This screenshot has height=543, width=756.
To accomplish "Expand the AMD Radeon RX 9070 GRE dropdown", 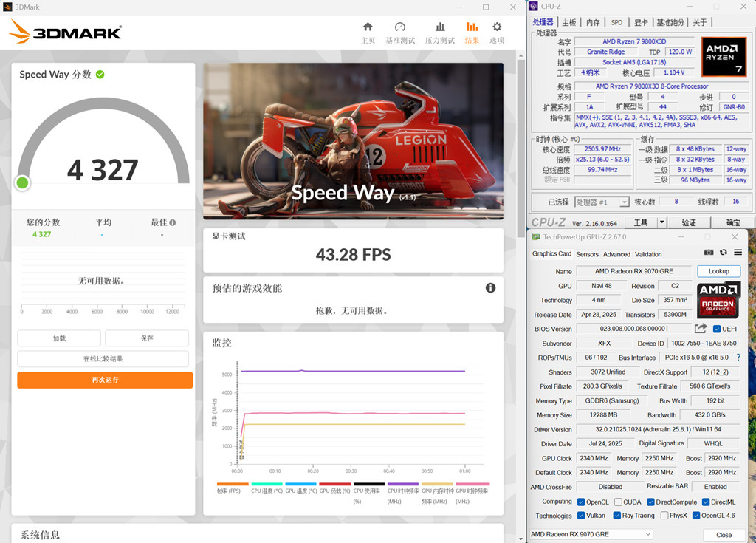I will point(591,534).
